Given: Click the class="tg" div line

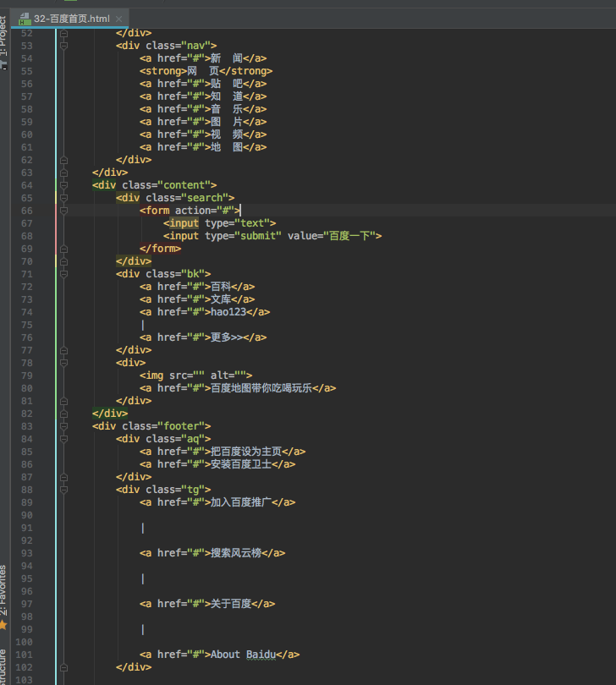Looking at the screenshot, I should (163, 490).
